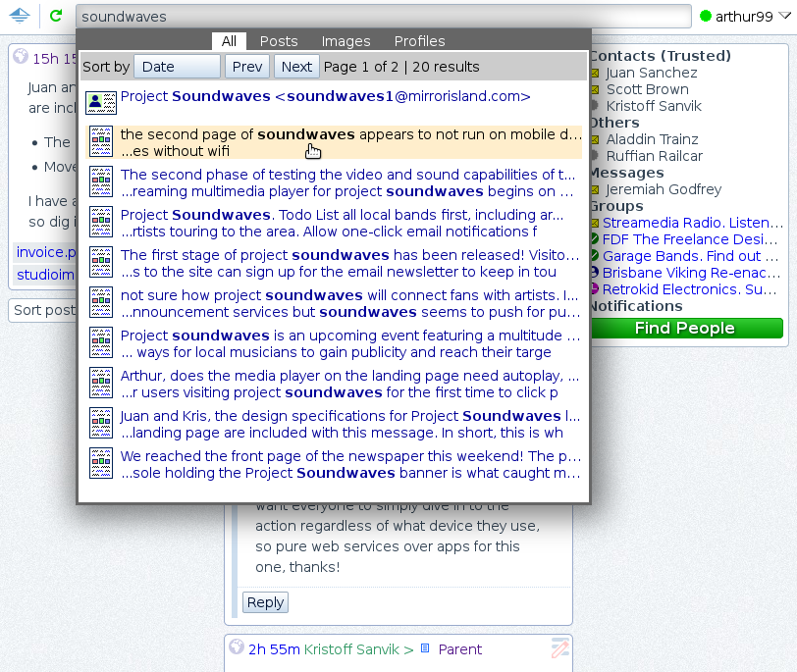Click the Find People button
797x672 pixels.
[x=687, y=328]
